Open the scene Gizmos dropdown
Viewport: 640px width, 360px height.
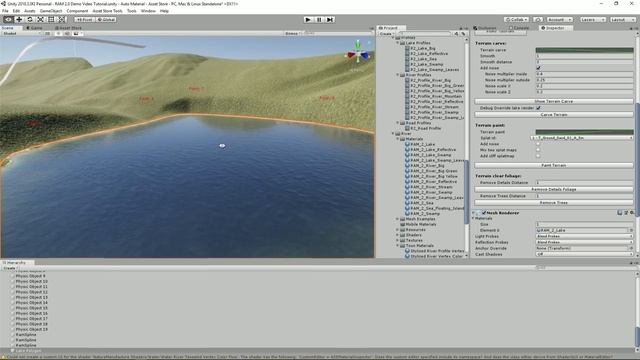[x=292, y=33]
